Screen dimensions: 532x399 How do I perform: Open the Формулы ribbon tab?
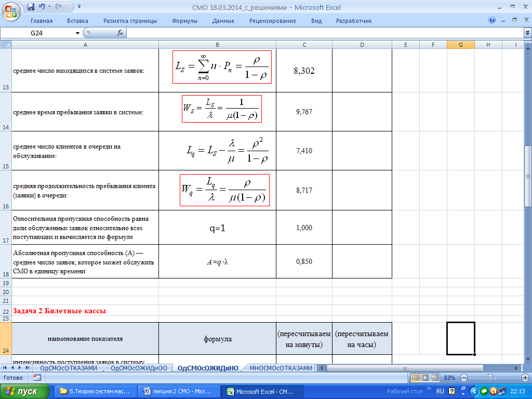tap(184, 21)
